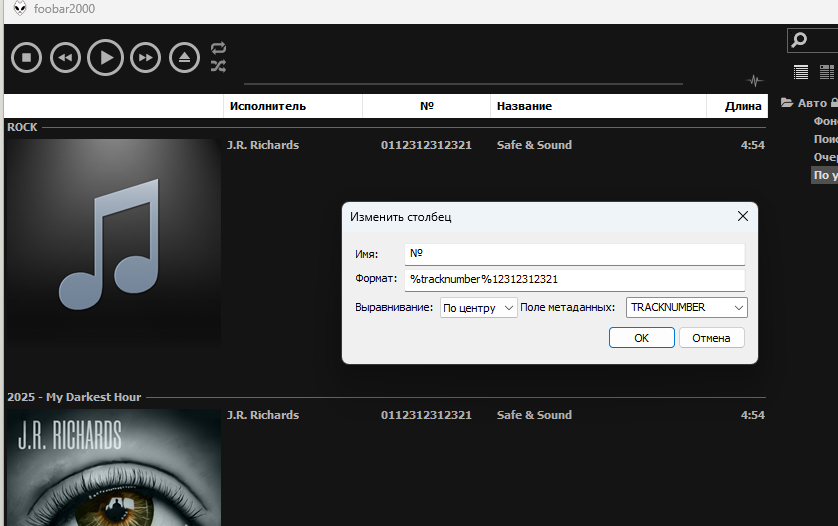Switch to the list view layout icon
The image size is (838, 526).
[x=801, y=72]
